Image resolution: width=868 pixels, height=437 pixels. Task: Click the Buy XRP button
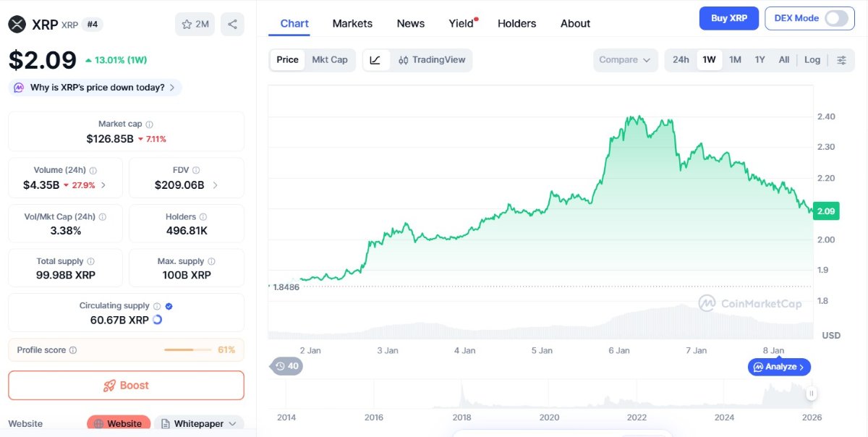click(729, 18)
